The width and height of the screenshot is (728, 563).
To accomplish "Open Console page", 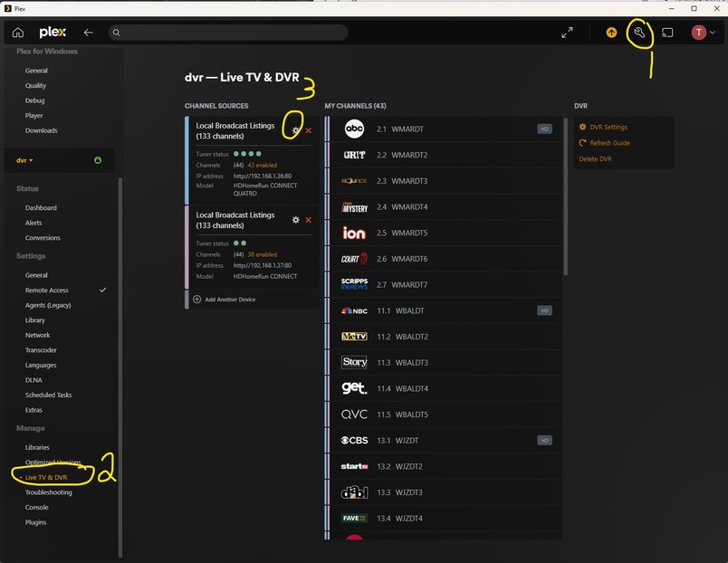I will 37,507.
